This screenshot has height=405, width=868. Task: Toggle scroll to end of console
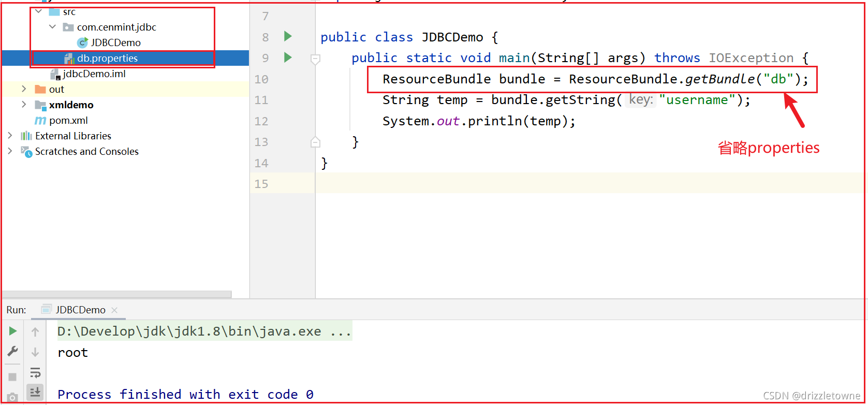click(35, 392)
